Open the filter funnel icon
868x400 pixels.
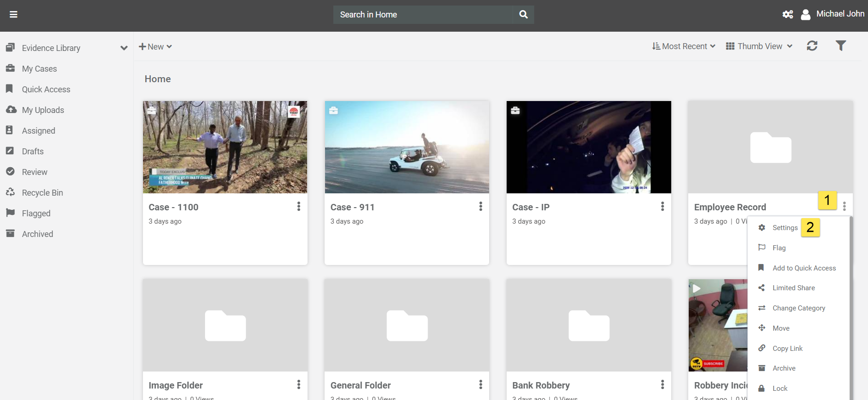pyautogui.click(x=840, y=45)
